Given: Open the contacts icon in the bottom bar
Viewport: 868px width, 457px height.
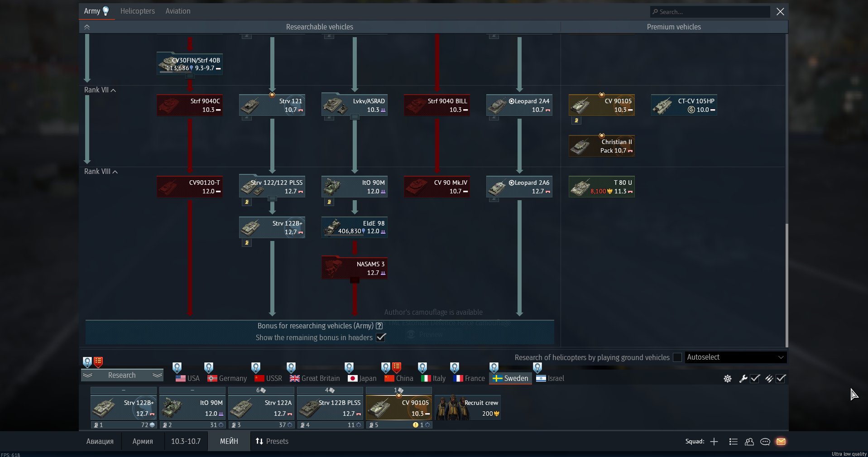Looking at the screenshot, I should point(749,442).
